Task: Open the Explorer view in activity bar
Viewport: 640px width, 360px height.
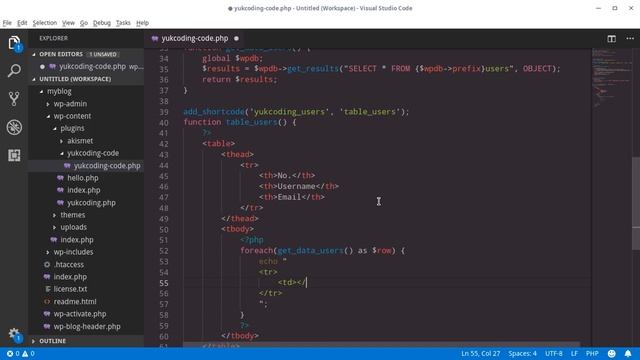Action: tap(14, 43)
